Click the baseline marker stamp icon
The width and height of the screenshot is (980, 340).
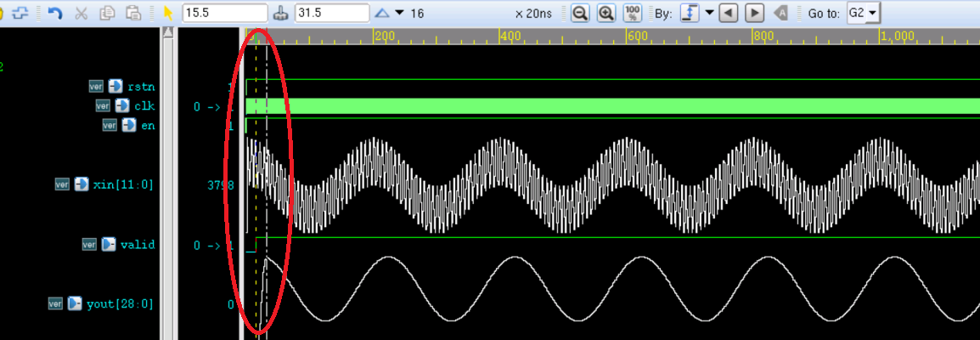click(x=283, y=14)
